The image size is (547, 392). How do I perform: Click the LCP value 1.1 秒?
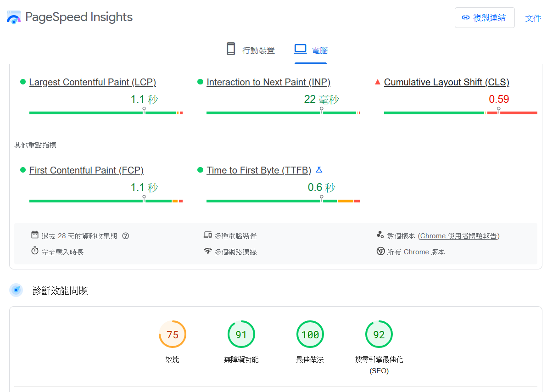[144, 100]
